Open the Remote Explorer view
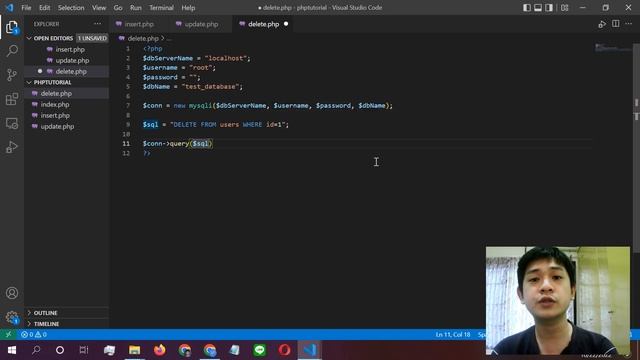The height and width of the screenshot is (360, 640). (12, 123)
